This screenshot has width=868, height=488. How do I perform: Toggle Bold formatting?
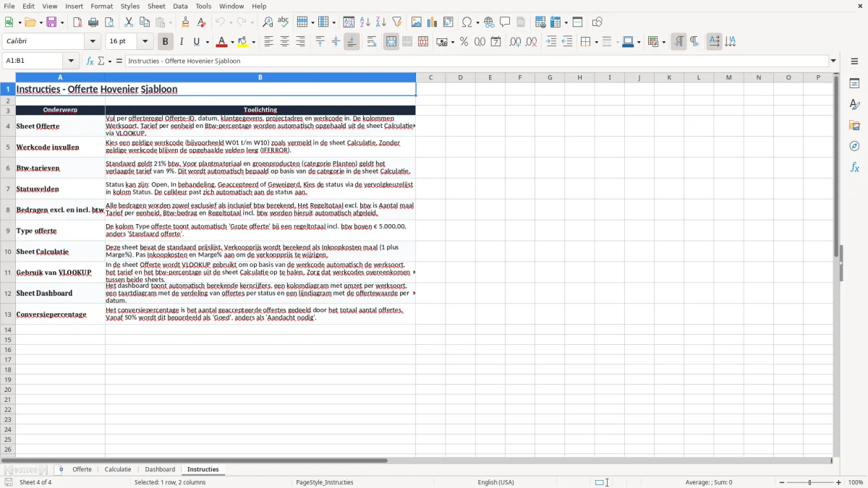click(x=166, y=42)
